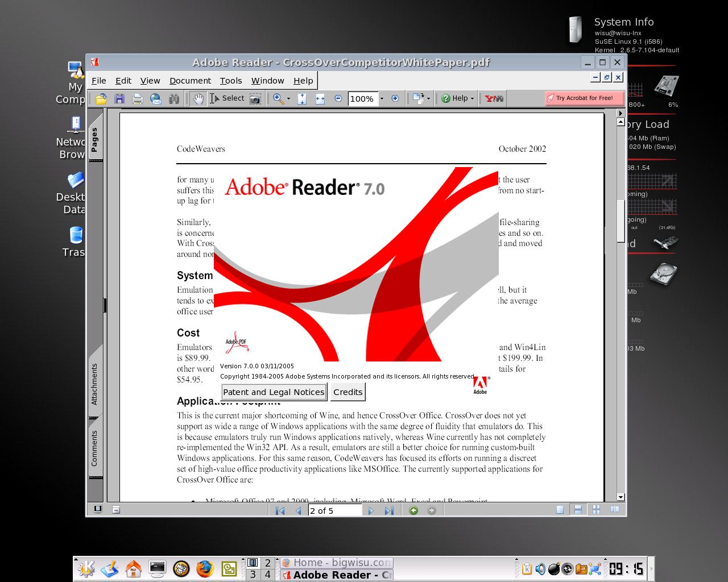728x582 pixels.
Task: Select the Zoom In magnifier tool
Action: coord(278,98)
